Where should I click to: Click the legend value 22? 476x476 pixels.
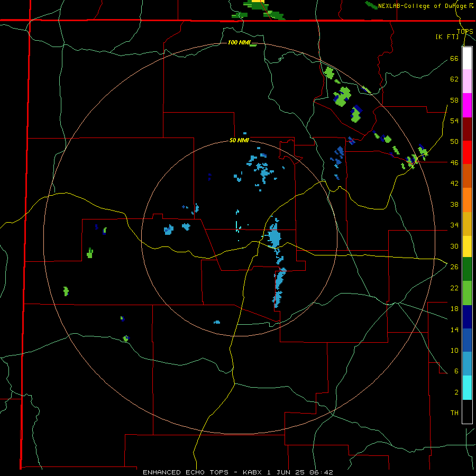coord(454,288)
